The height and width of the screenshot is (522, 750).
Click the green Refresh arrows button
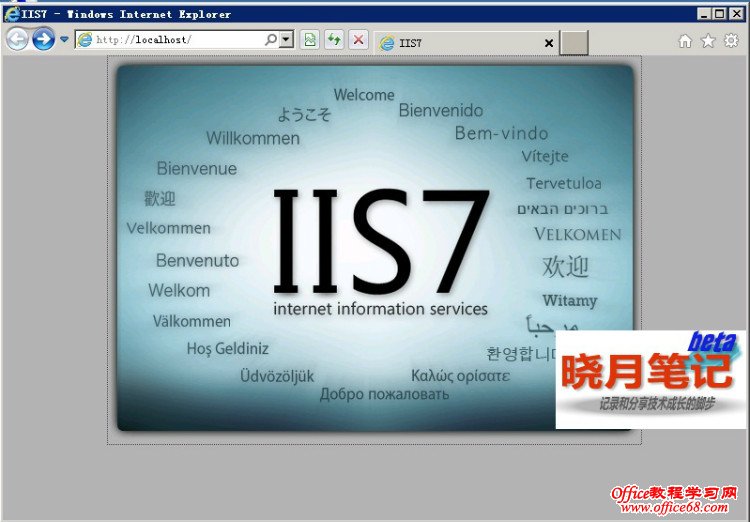(x=334, y=39)
